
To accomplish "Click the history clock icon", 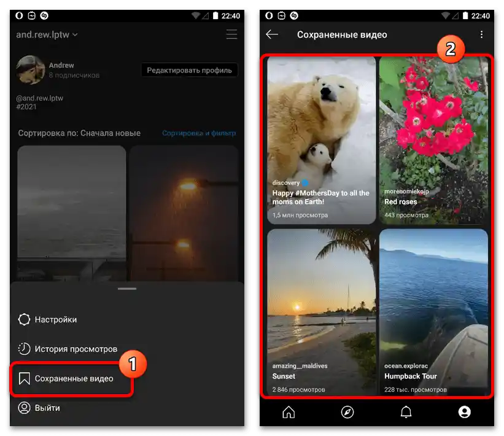I will pos(24,349).
